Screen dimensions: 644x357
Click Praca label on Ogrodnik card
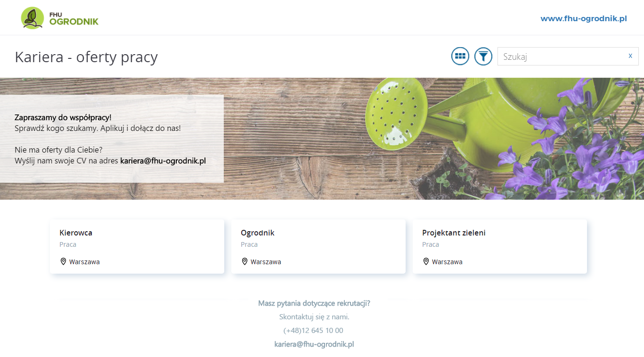click(x=249, y=244)
